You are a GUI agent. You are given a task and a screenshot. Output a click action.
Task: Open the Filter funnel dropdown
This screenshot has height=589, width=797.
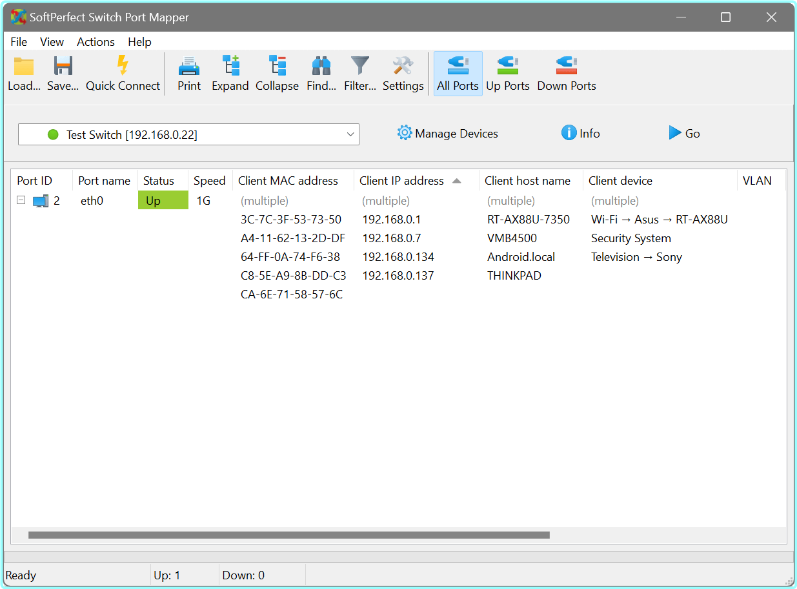(360, 73)
